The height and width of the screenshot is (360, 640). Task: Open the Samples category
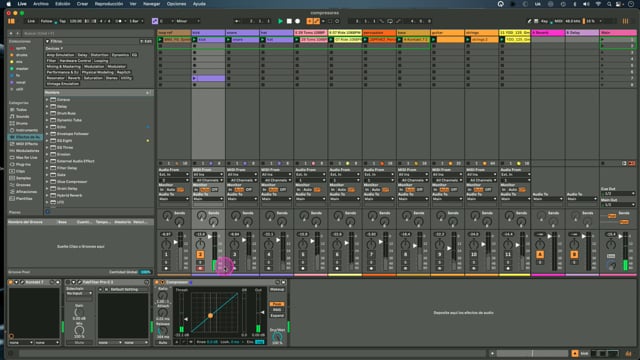click(x=22, y=178)
